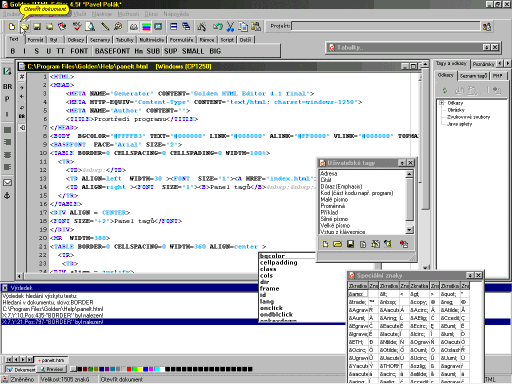Switch to the Formát tab
The width and height of the screenshot is (512, 384).
(x=35, y=40)
